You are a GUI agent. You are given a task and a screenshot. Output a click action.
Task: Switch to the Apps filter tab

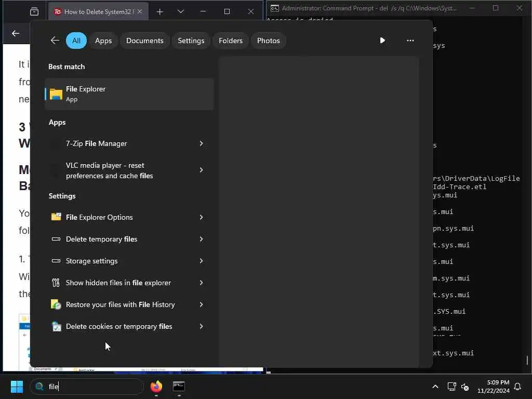(103, 41)
